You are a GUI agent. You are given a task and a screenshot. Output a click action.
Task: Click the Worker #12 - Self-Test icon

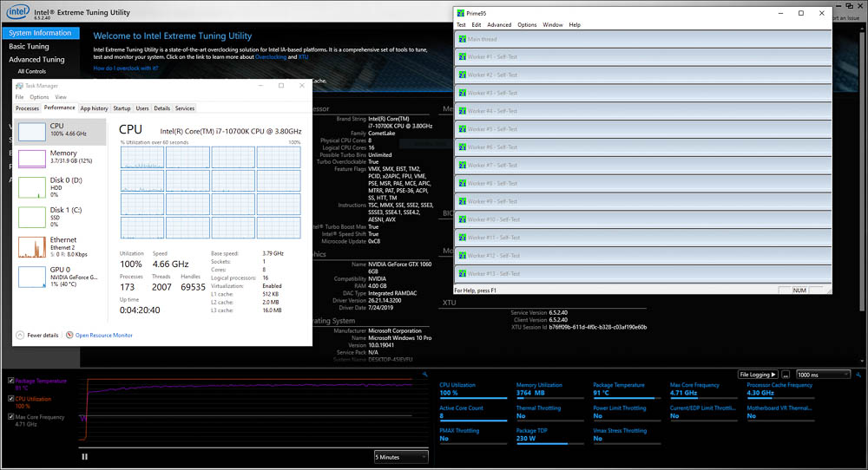[463, 256]
